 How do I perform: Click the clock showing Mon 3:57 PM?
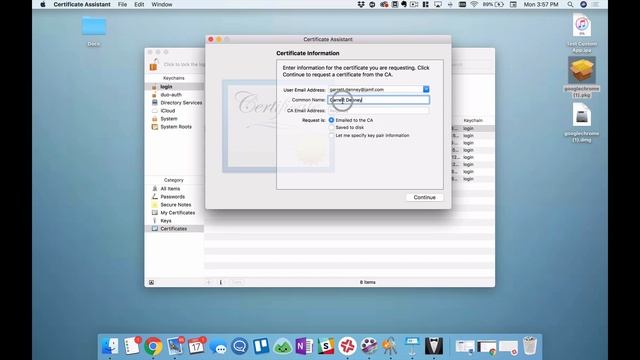(x=541, y=4)
